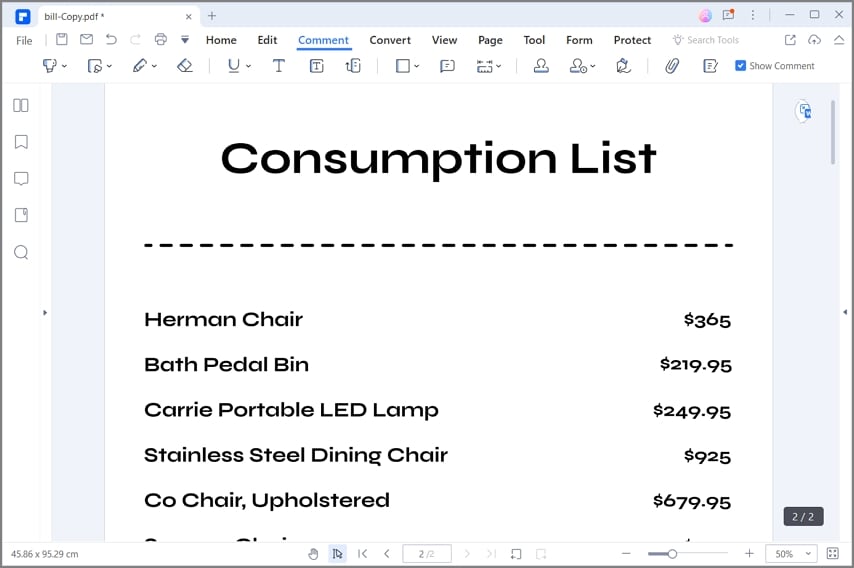Open the thumbnails panel in sidebar

pyautogui.click(x=21, y=105)
